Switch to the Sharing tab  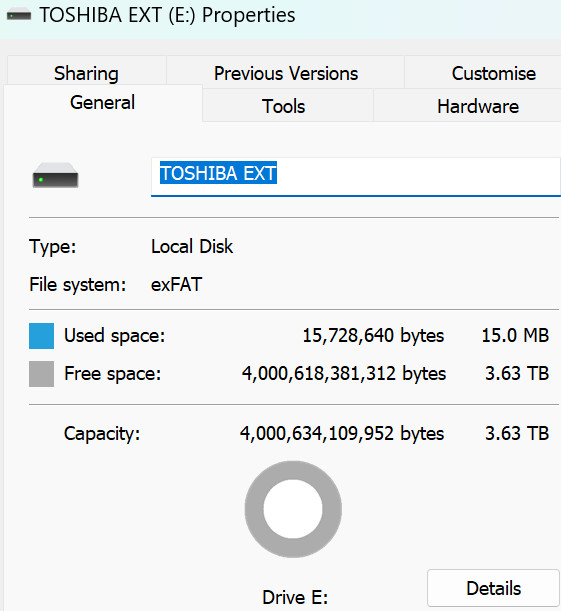tap(86, 73)
